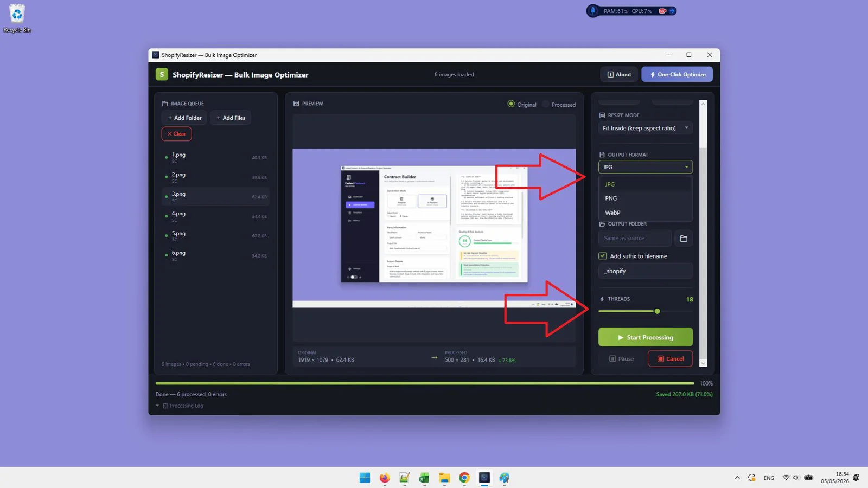Click the Threads lightning icon
Image resolution: width=868 pixels, height=488 pixels.
602,299
